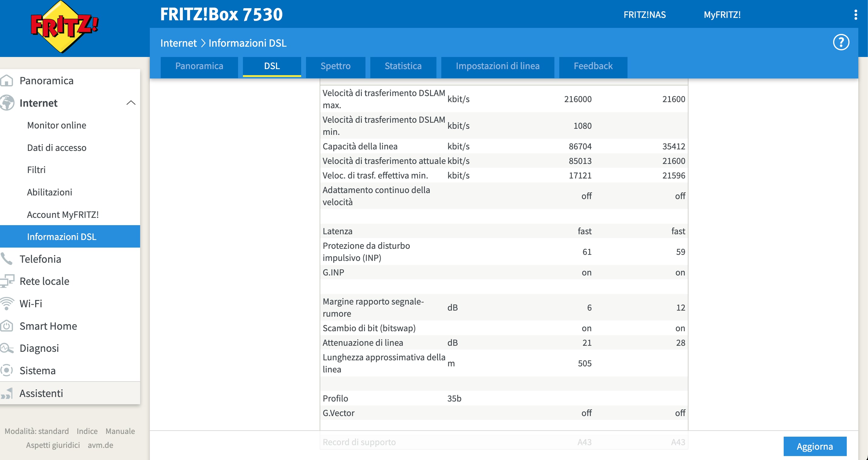The width and height of the screenshot is (868, 460).
Task: Click Modalità: standard footer link
Action: 37,431
